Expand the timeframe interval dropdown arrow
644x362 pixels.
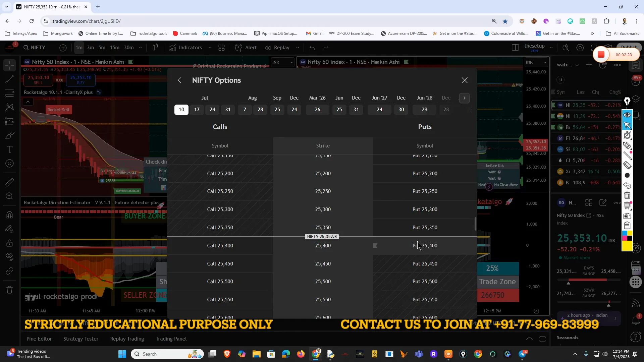coord(140,48)
